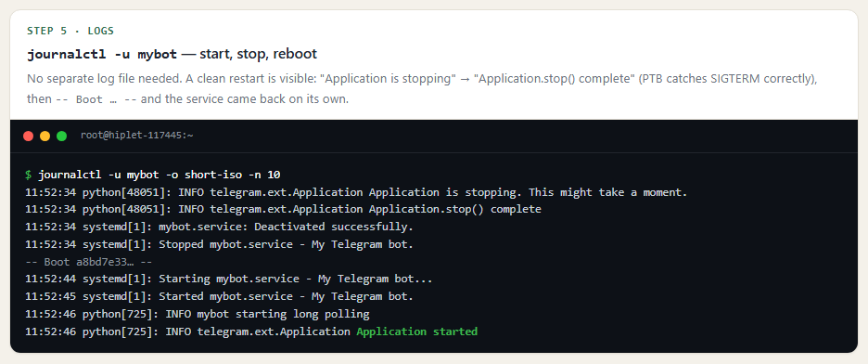Click the red close dot in terminal
The height and width of the screenshot is (364, 868).
tap(28, 136)
